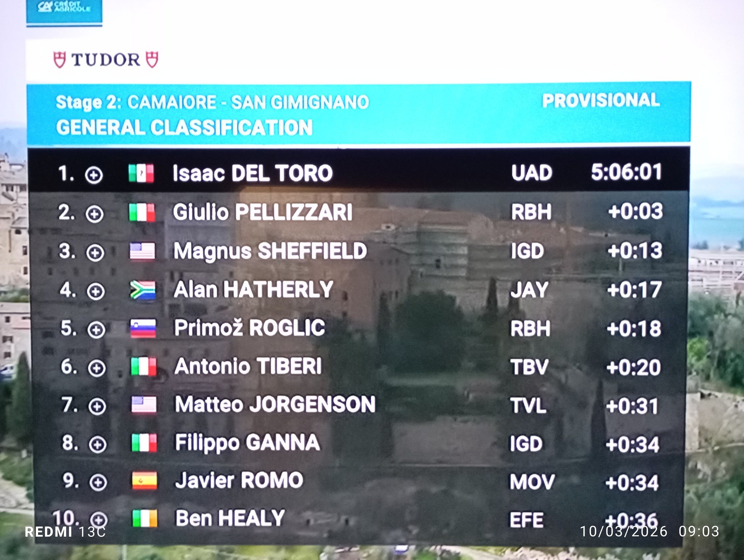
Task: Click the South African flag beside Alan Hatherly
Action: 143,290
